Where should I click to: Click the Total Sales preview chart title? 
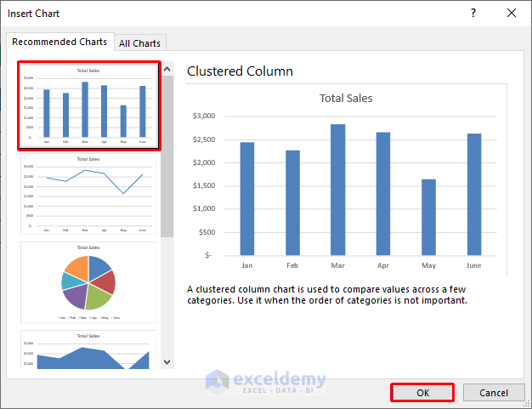coord(346,98)
